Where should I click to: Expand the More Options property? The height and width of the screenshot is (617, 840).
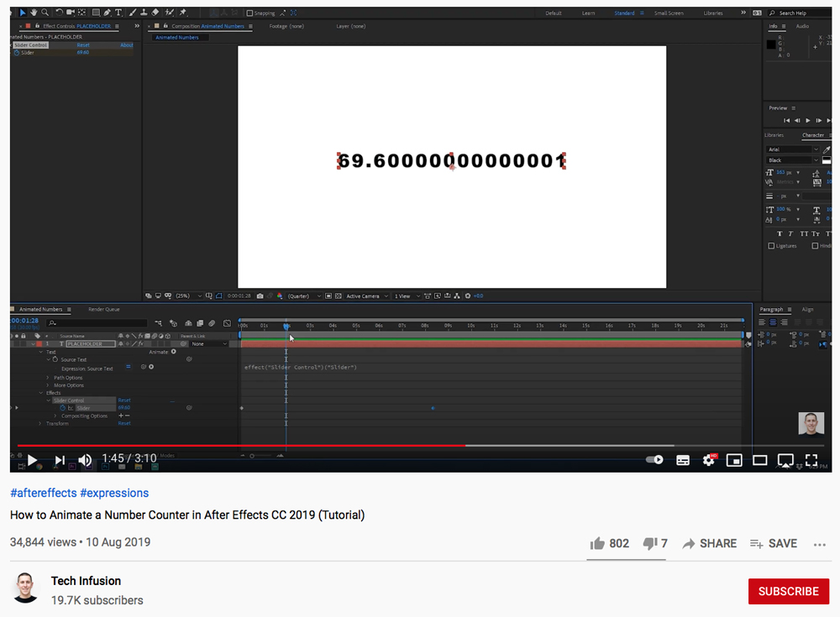[x=48, y=385]
